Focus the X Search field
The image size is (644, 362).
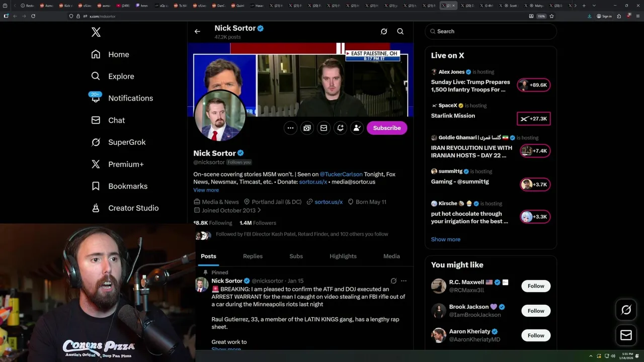491,31
